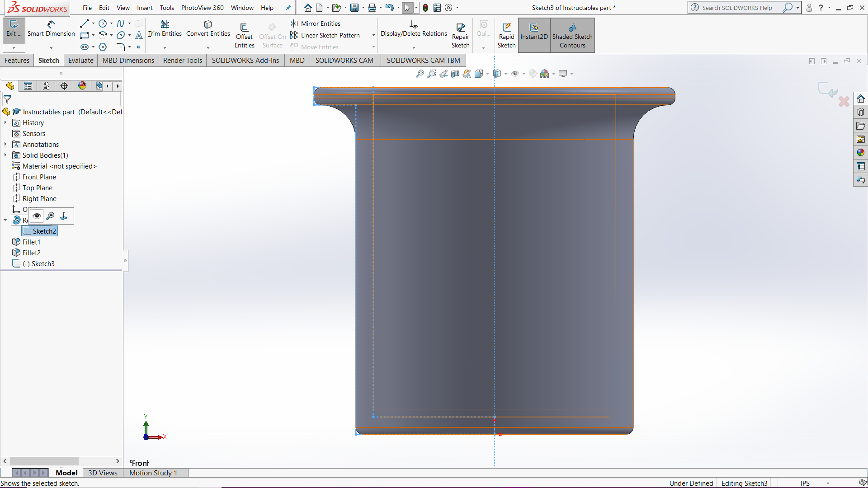Select the Corner Rectangle tool

click(84, 35)
